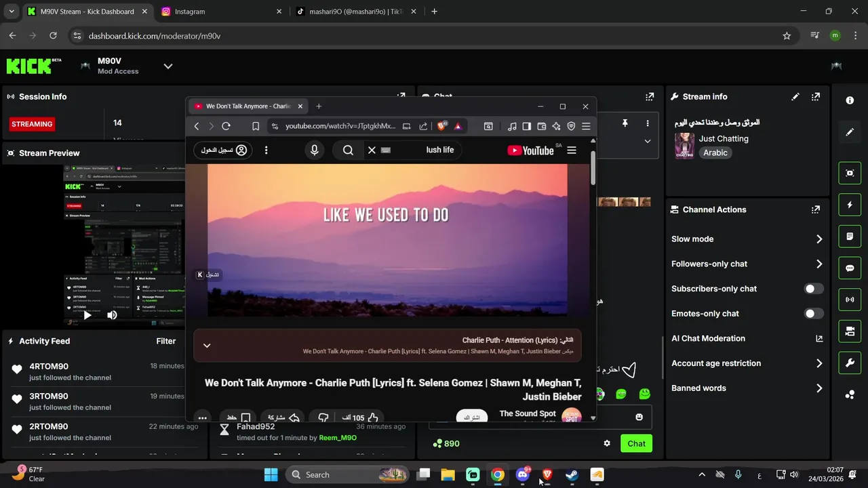Toggle the lightning activity widget icon in sidebar
This screenshot has height=488, width=868.
tap(850, 205)
